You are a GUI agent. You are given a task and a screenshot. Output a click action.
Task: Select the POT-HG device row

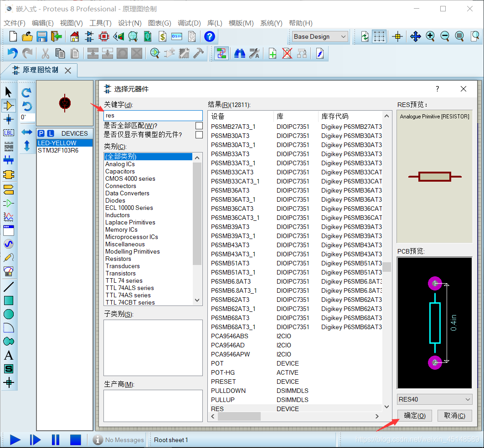296,372
